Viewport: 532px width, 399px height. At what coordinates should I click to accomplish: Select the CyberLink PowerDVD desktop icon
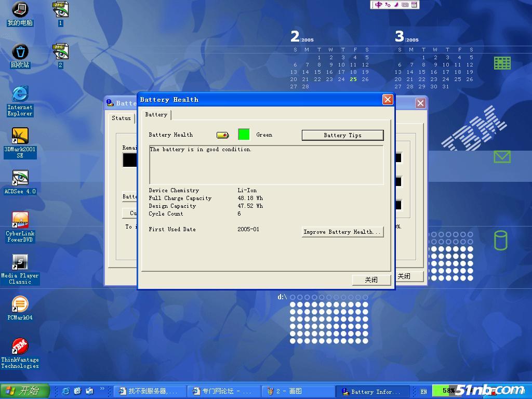(20, 220)
